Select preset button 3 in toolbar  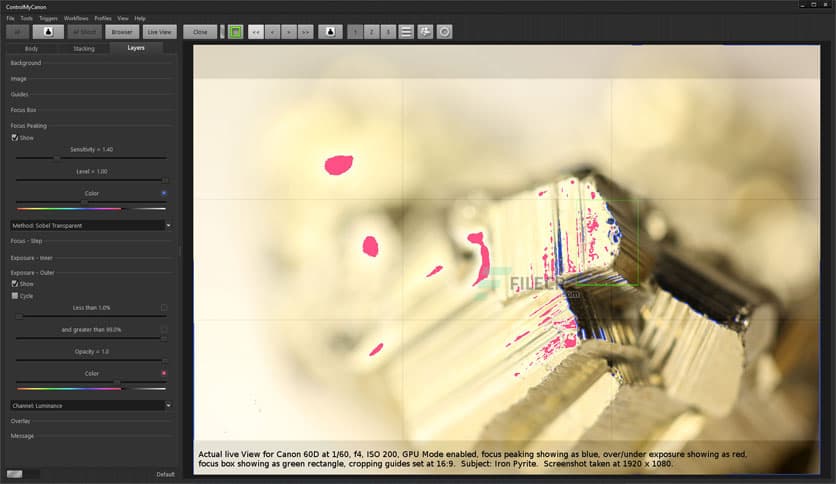coord(388,32)
